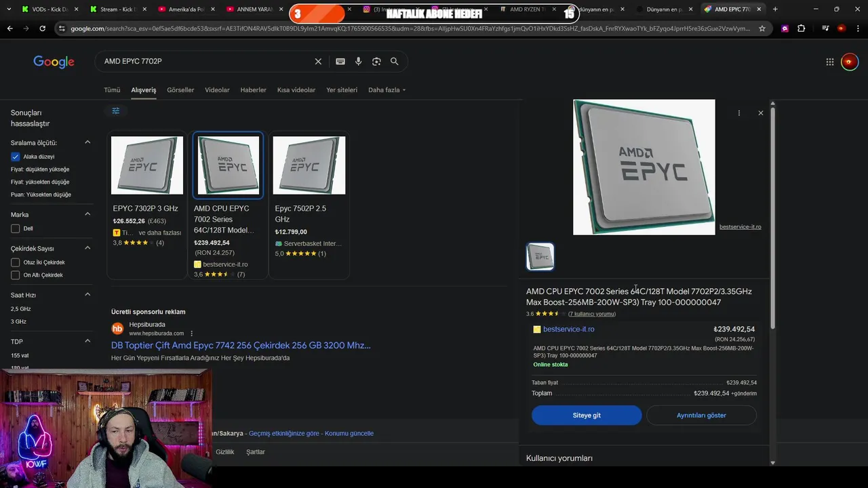868x488 pixels.
Task: Open the EPYC 7302P 3 GHz product card
Action: point(146,205)
